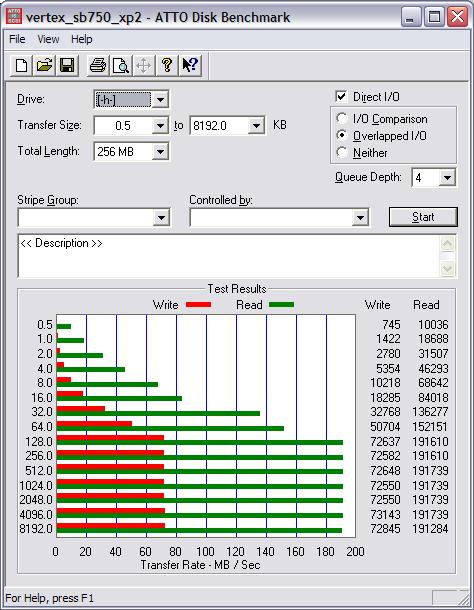Open the File menu
Screen dimensions: 474x610
17,39
